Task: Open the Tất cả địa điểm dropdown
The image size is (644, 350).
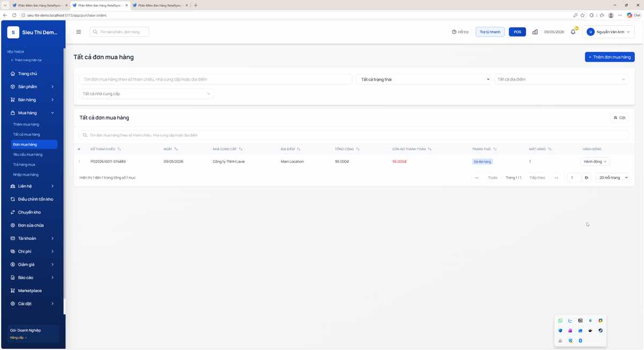Action: [561, 79]
